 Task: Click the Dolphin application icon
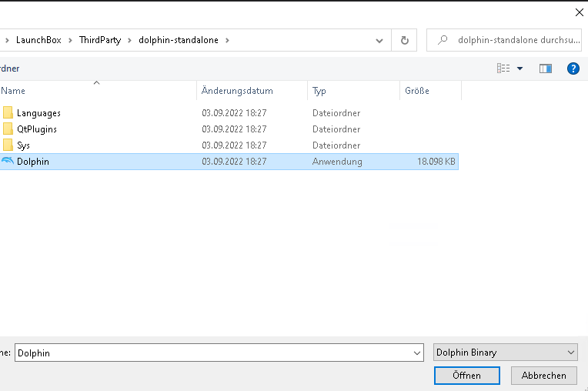8,162
